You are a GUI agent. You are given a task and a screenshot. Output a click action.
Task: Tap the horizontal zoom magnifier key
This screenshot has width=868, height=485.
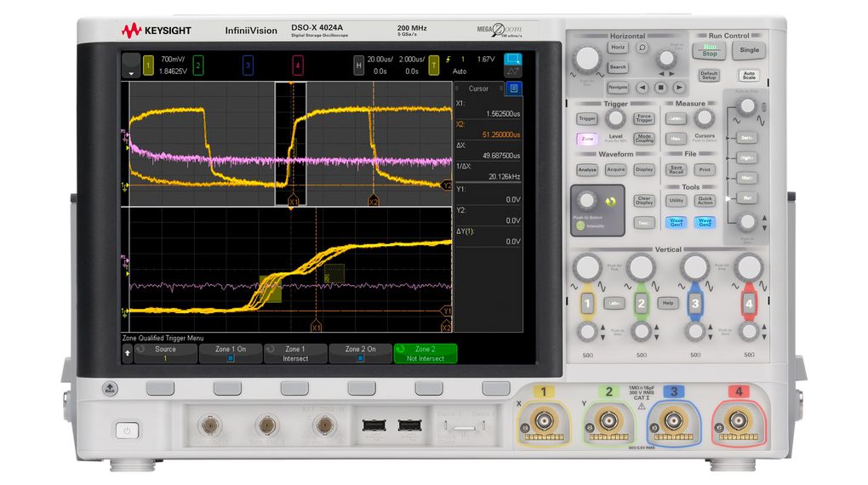642,48
